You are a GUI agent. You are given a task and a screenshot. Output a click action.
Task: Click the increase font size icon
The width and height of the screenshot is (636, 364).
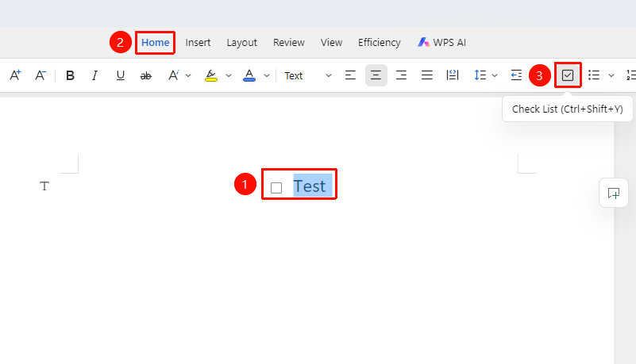[15, 75]
